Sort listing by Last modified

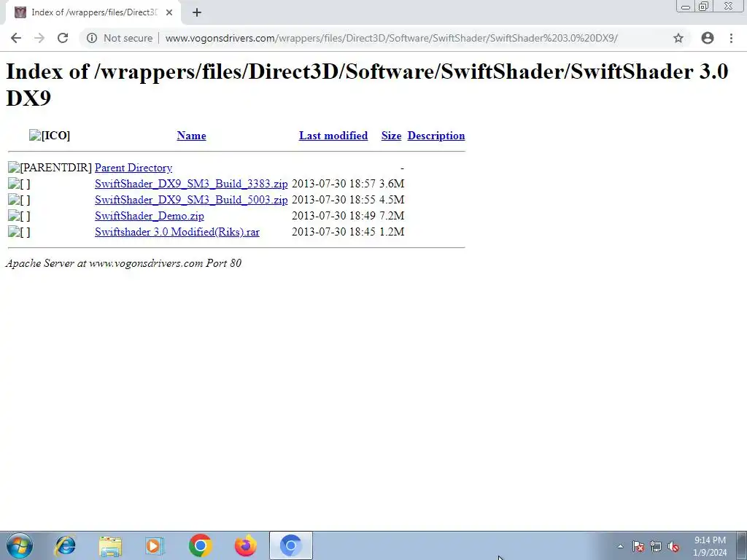click(x=333, y=136)
